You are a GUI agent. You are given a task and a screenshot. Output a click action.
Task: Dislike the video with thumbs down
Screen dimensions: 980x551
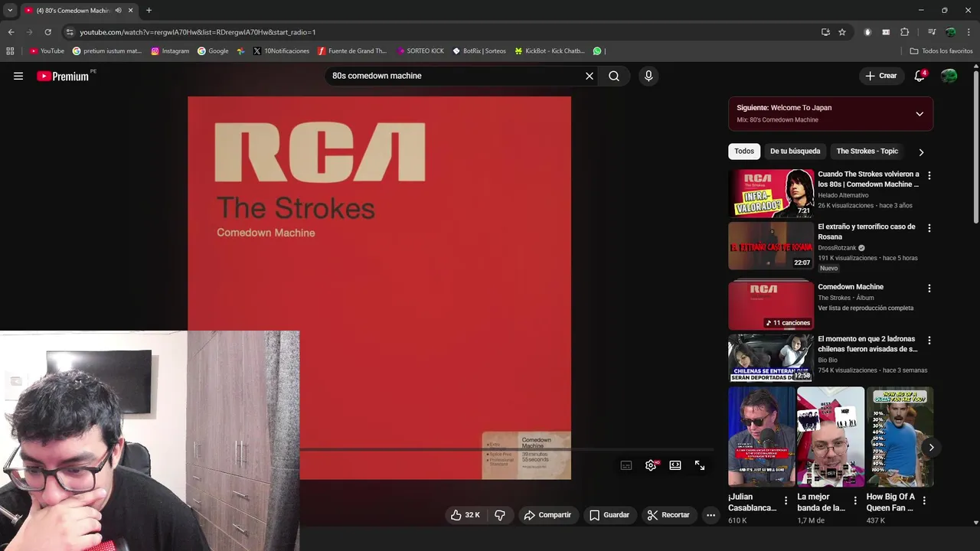tap(500, 515)
